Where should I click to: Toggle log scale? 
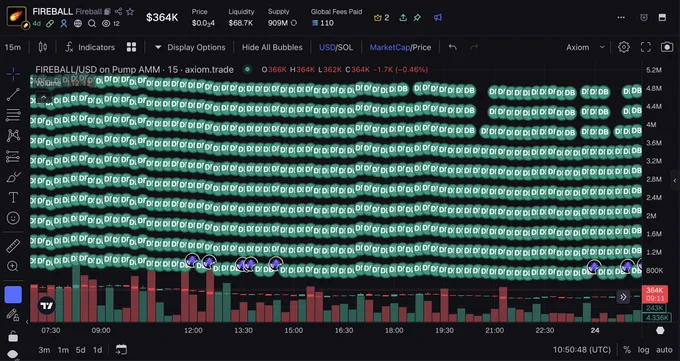pyautogui.click(x=644, y=350)
